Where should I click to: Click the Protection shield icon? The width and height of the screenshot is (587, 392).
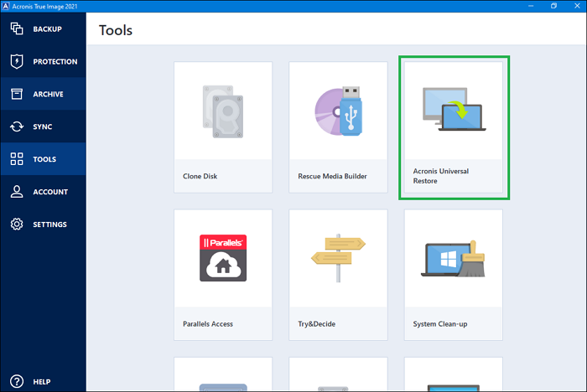(17, 61)
